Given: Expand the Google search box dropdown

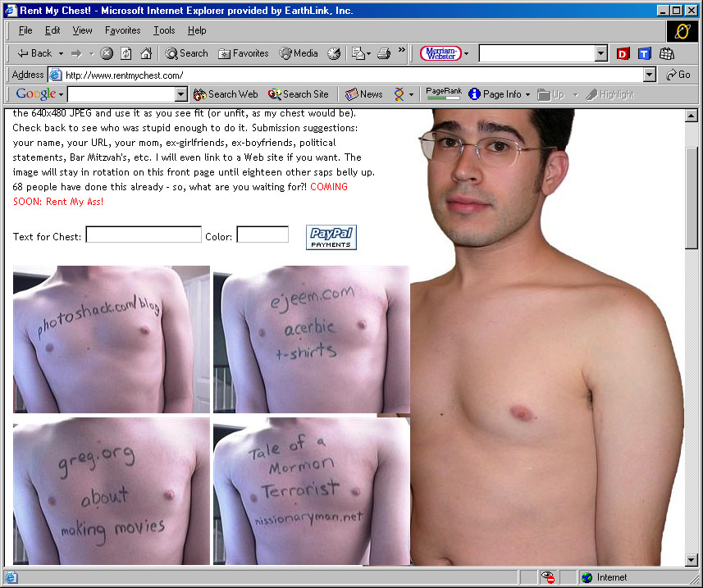Looking at the screenshot, I should 180,94.
